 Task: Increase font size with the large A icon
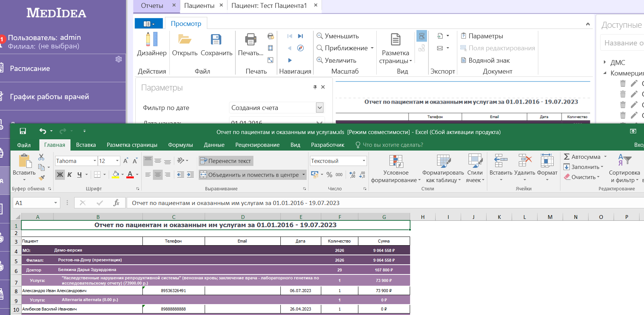coord(126,161)
